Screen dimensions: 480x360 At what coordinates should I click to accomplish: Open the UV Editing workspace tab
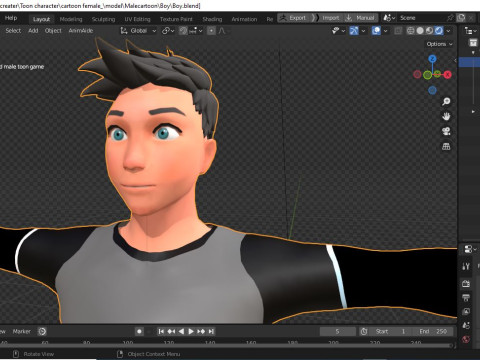click(137, 19)
